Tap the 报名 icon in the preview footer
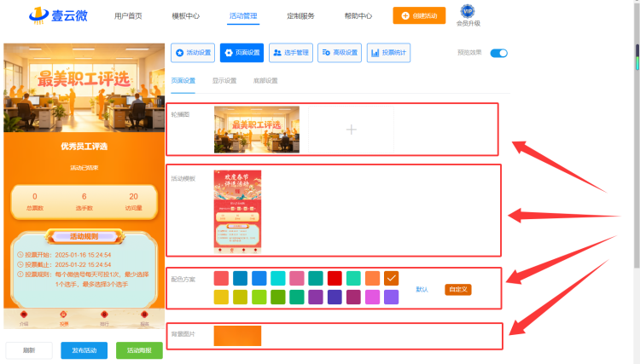Screen dimensions: 640x364 [144, 318]
